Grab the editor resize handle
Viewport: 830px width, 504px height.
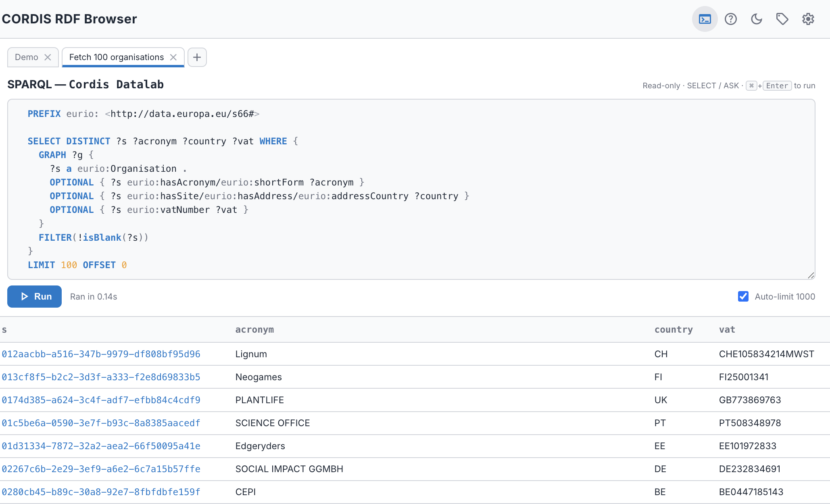(811, 275)
